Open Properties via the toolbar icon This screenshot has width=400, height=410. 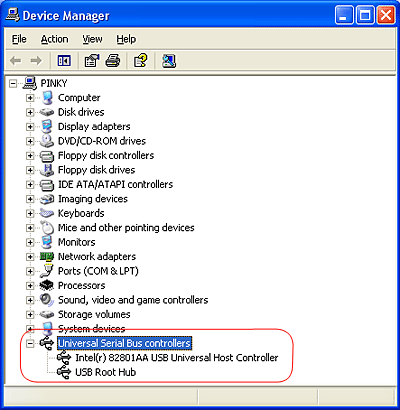click(x=92, y=61)
